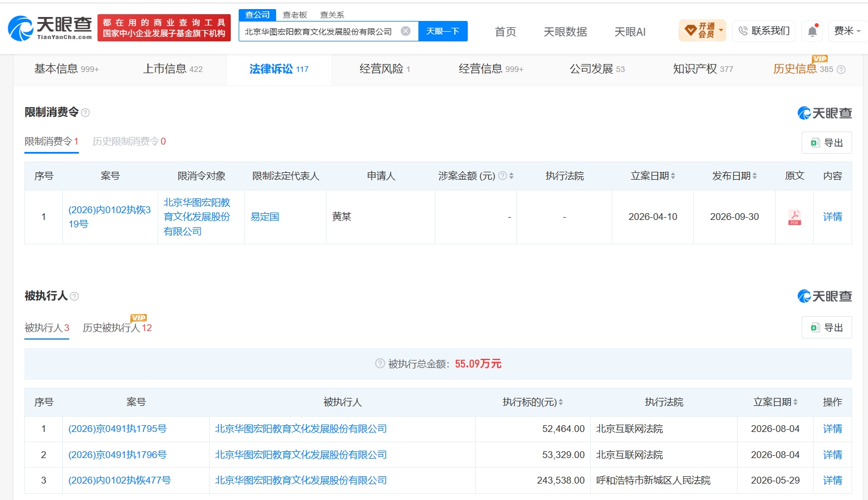Click the TianYanCha logo icon
The height and width of the screenshot is (500, 868).
(21, 28)
